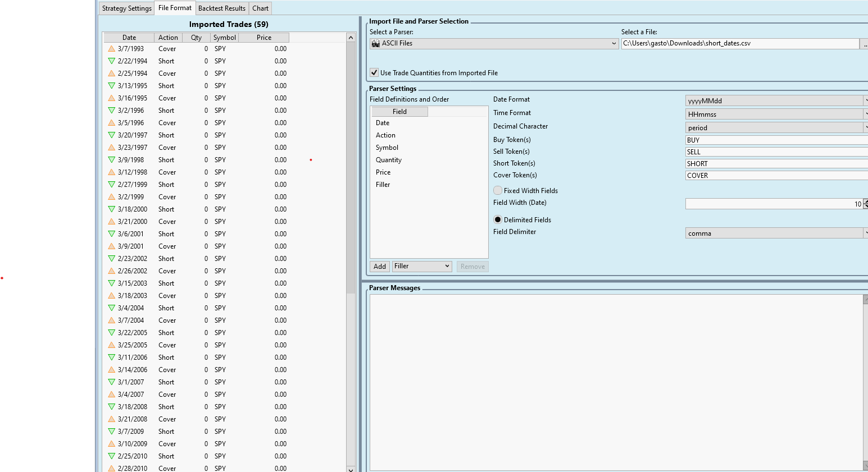This screenshot has height=472, width=868.
Task: Click the Cover icon for 3/18/2003
Action: (x=112, y=296)
